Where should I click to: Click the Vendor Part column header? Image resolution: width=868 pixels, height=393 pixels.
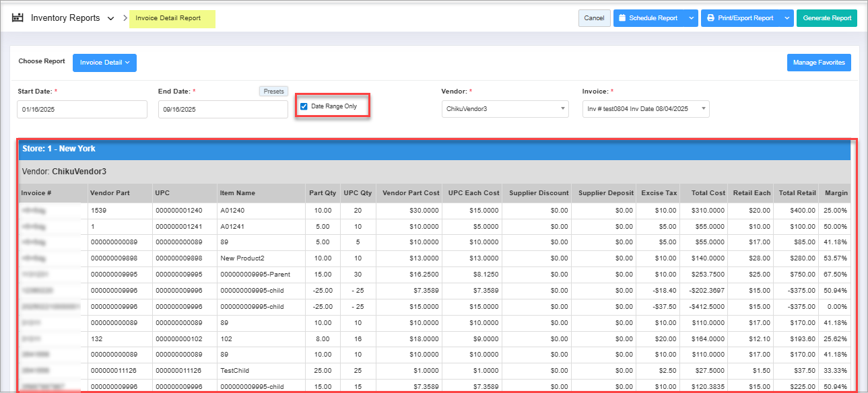(110, 193)
